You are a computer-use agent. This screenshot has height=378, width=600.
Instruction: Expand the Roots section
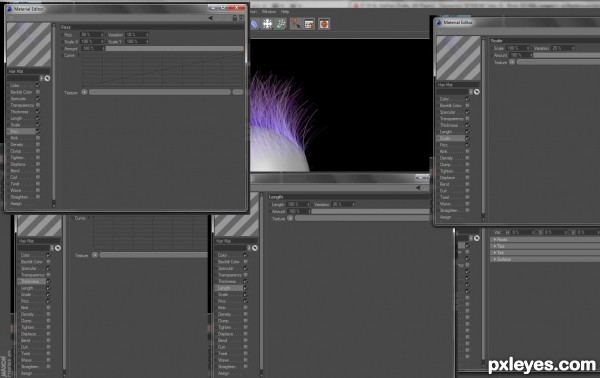[545, 240]
